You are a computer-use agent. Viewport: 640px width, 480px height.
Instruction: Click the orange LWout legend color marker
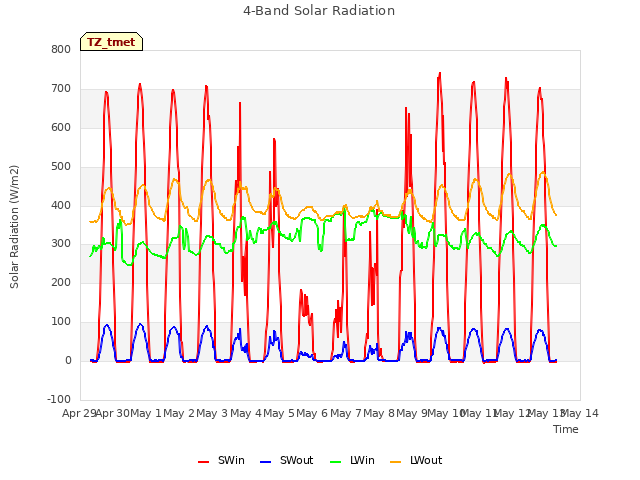(x=396, y=462)
